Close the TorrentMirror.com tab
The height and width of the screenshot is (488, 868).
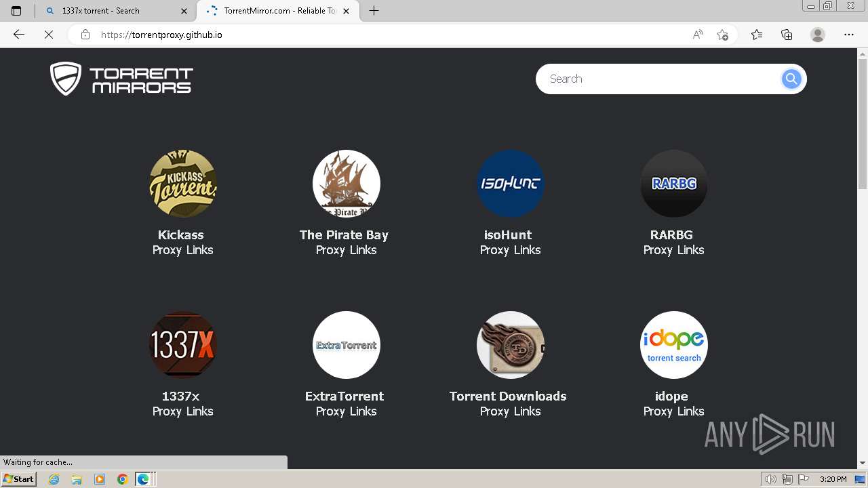point(347,11)
